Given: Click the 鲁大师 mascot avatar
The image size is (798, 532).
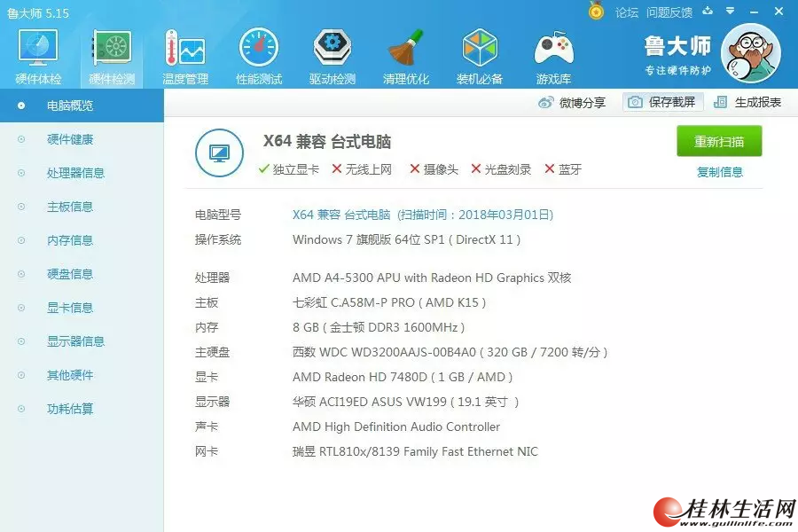Looking at the screenshot, I should pyautogui.click(x=751, y=53).
